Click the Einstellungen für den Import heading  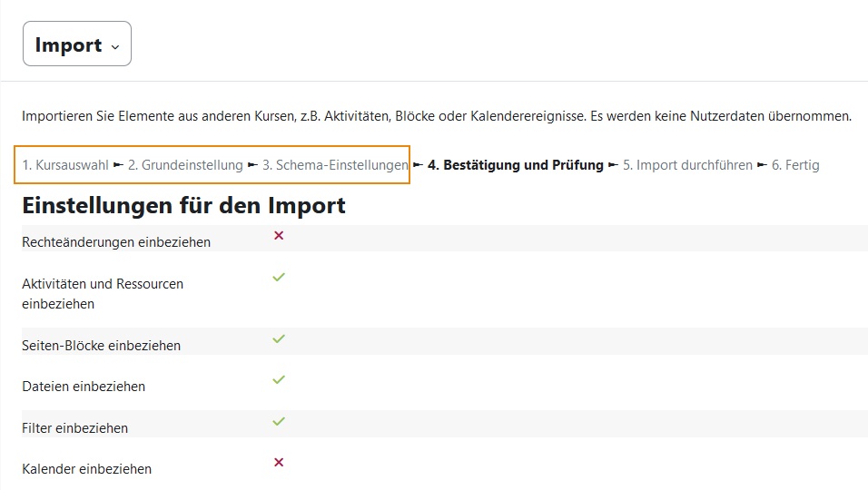click(183, 205)
